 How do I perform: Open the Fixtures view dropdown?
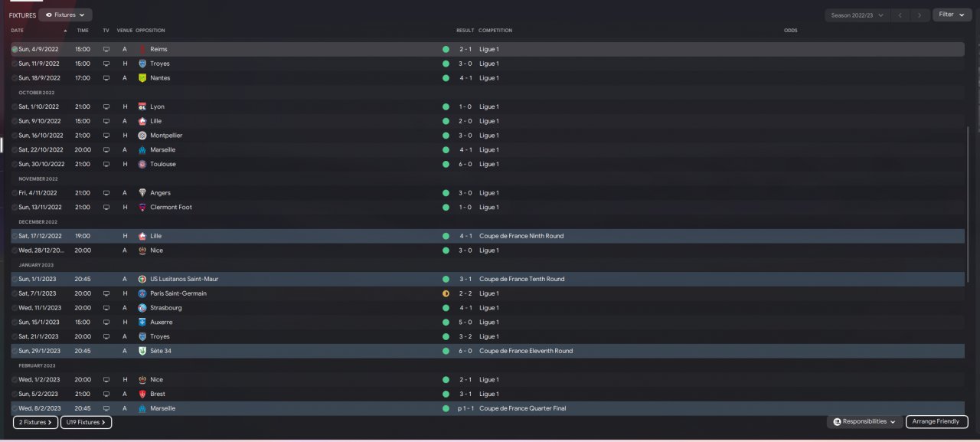click(65, 15)
